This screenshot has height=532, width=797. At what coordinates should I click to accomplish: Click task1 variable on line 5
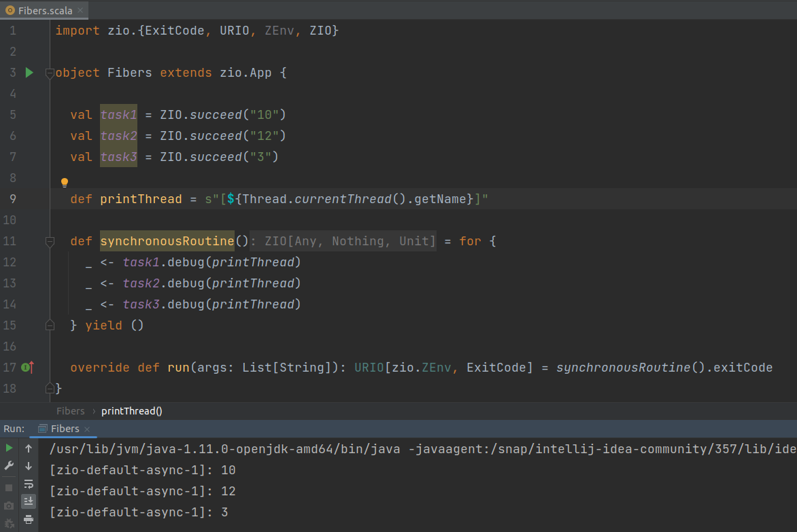[x=118, y=115]
